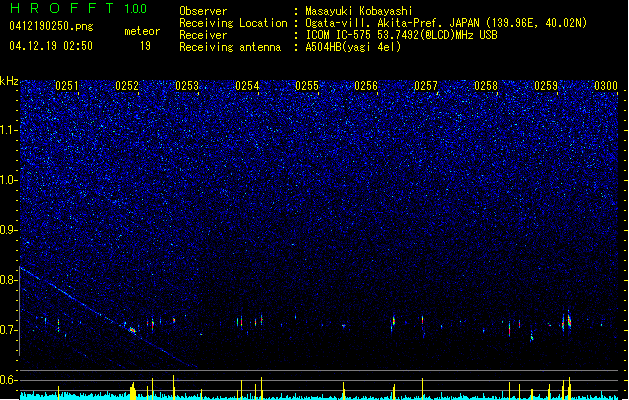Click the 0252 time marker
The width and height of the screenshot is (629, 400).
127,86
